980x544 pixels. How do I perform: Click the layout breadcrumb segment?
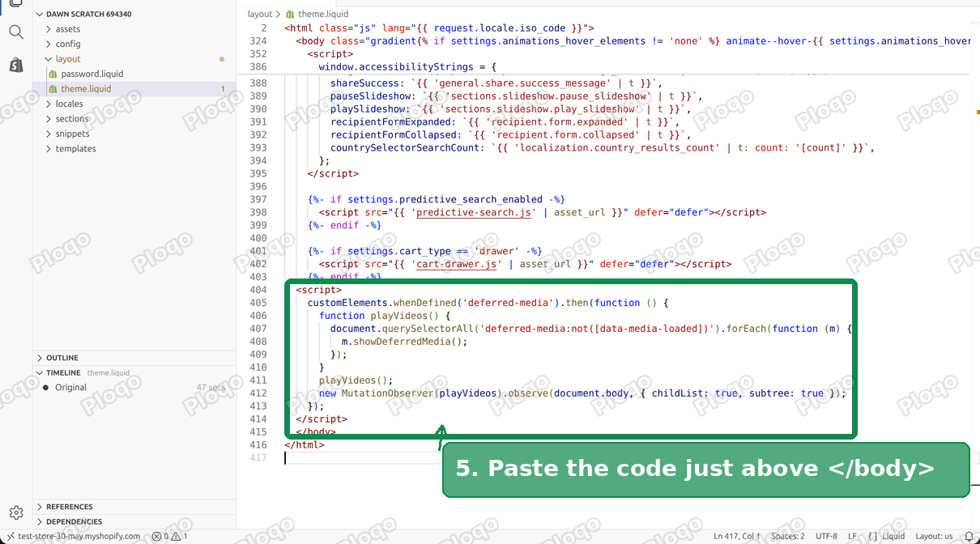pyautogui.click(x=260, y=14)
